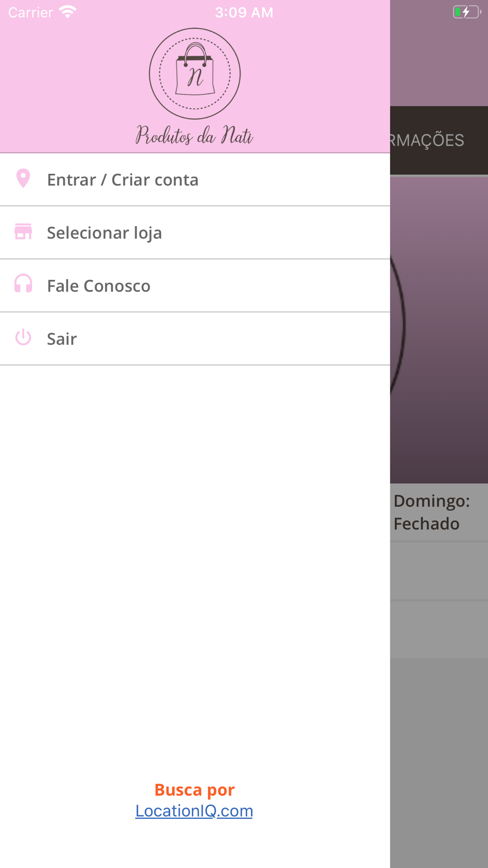Choose Selecionar loja menu entry
488x868 pixels.
[195, 233]
